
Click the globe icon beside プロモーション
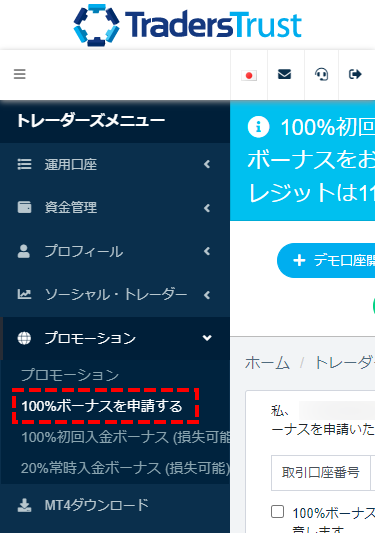click(24, 338)
